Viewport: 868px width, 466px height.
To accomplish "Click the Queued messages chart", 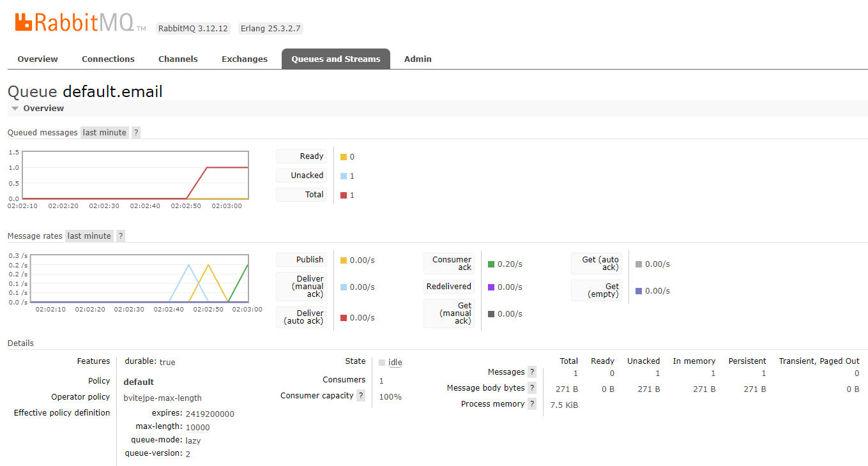I will pyautogui.click(x=135, y=175).
